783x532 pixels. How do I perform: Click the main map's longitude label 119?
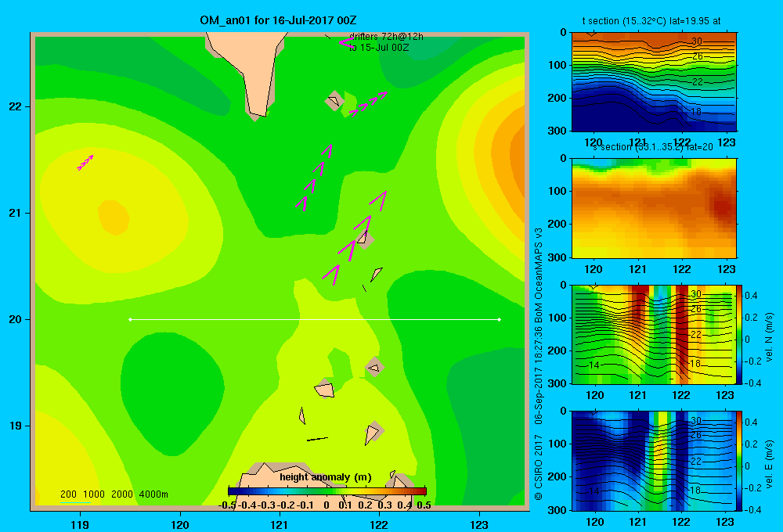[x=80, y=524]
